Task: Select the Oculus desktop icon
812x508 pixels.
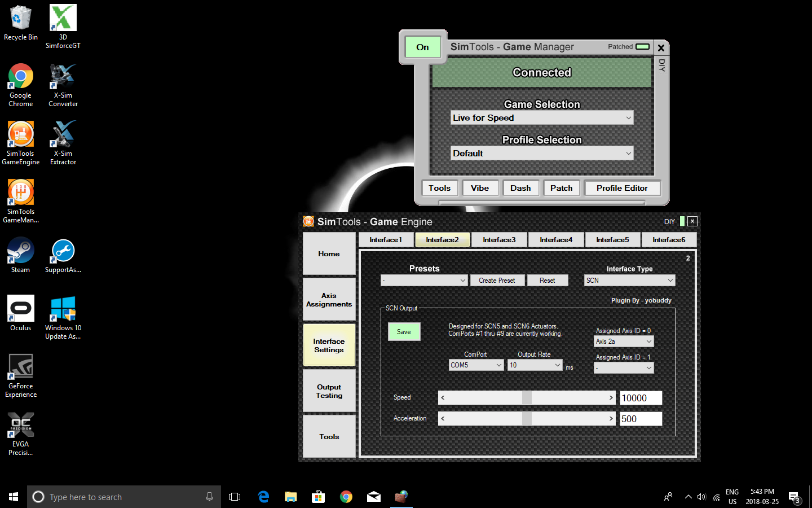Action: (21, 313)
